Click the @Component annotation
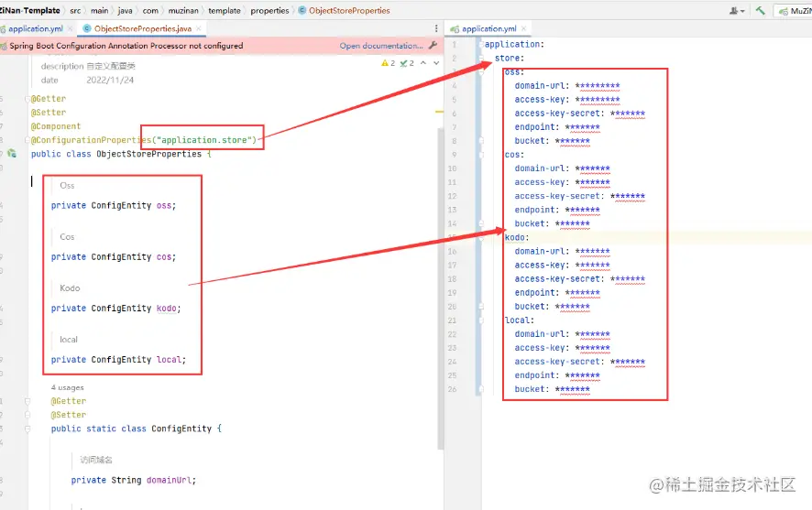The height and width of the screenshot is (510, 812). [x=56, y=126]
